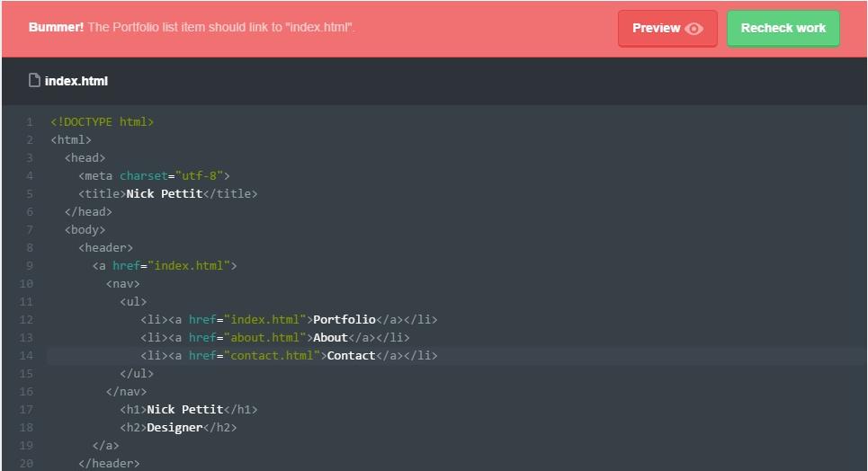
Task: Click the utf-8 charset value
Action: (202, 176)
